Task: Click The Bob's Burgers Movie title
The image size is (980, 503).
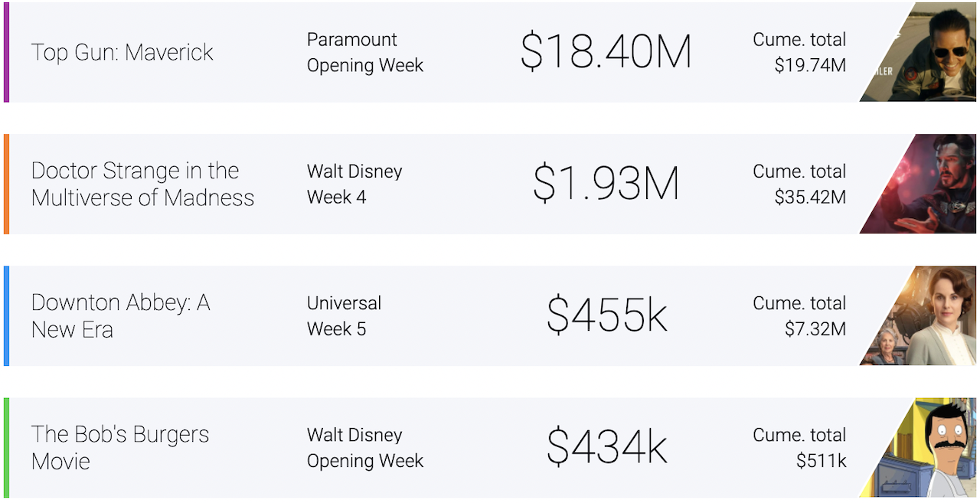Action: (x=120, y=448)
